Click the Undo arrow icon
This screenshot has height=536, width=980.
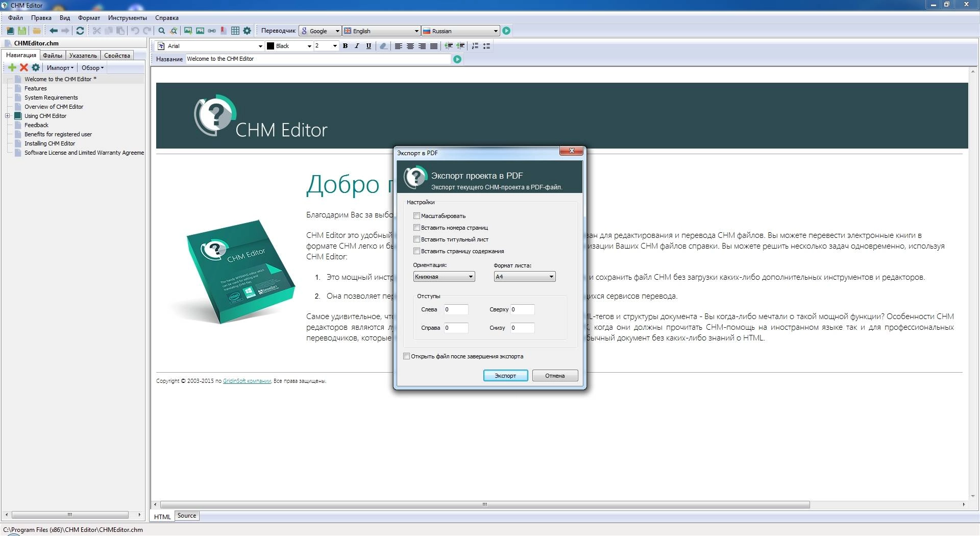tap(135, 31)
